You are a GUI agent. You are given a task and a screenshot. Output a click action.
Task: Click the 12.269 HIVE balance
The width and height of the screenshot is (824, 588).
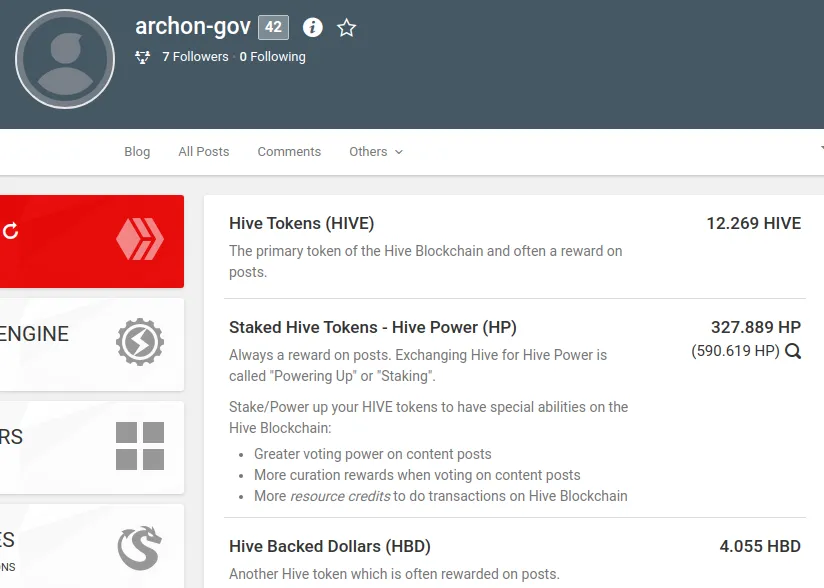(x=754, y=223)
